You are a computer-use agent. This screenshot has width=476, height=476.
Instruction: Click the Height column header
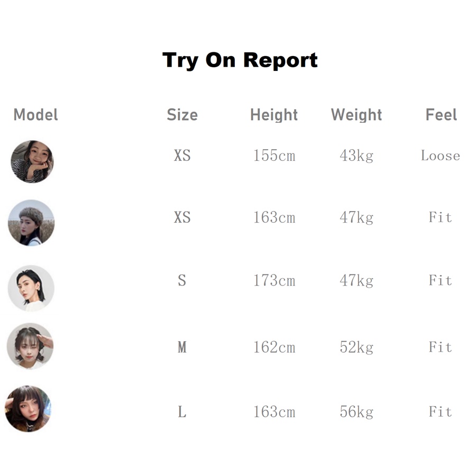(x=274, y=115)
